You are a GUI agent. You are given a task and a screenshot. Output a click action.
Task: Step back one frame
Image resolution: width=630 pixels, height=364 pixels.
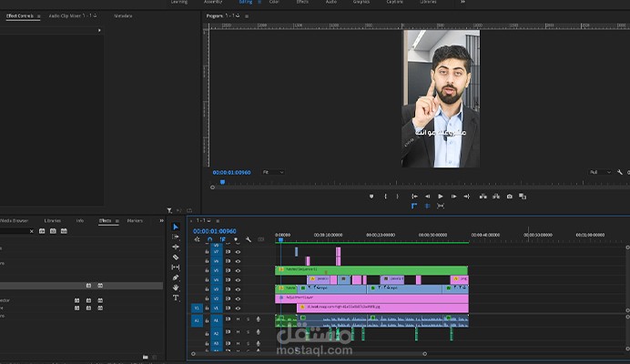pyautogui.click(x=428, y=197)
